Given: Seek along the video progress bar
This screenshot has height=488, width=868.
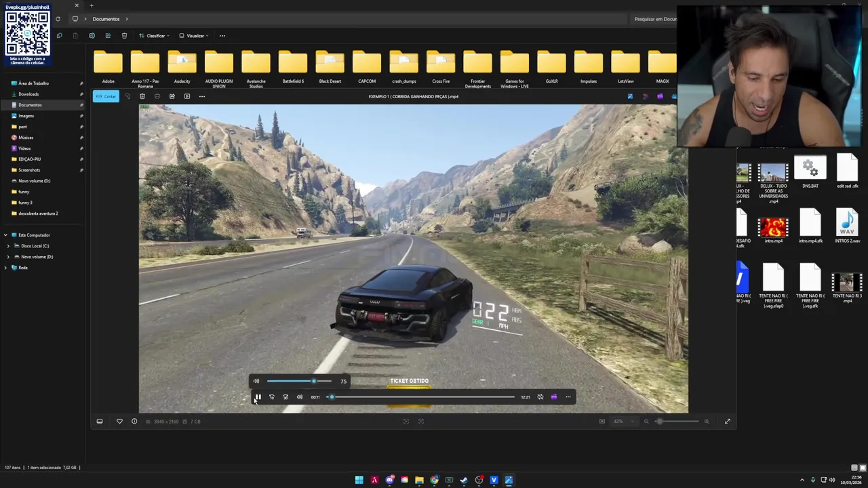Looking at the screenshot, I should 421,397.
